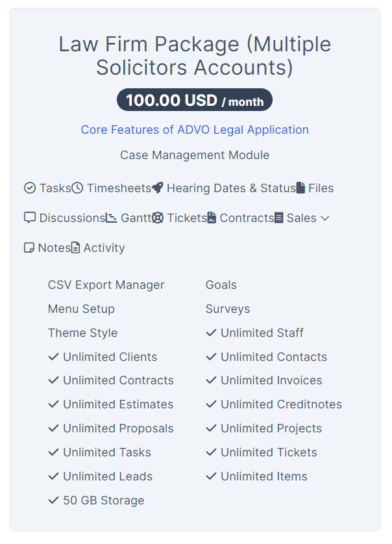Click the Discussions speech bubble icon
Viewport: 392px width, 544px height.
(x=30, y=218)
